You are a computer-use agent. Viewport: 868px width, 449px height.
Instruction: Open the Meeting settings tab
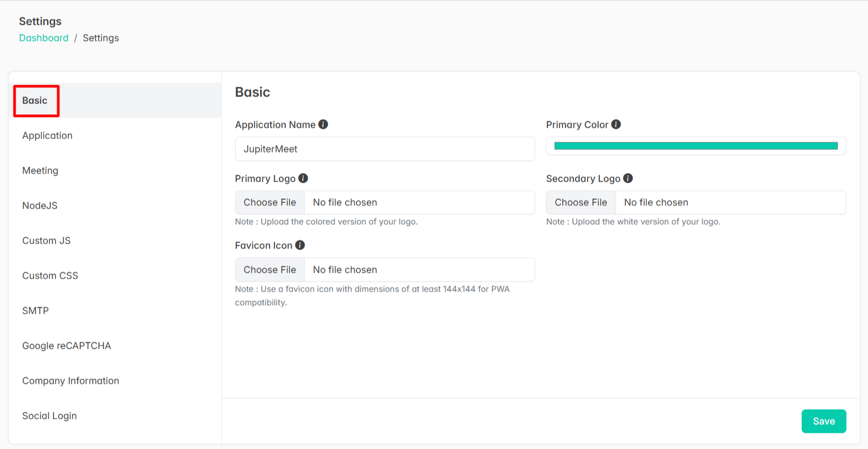point(115,170)
